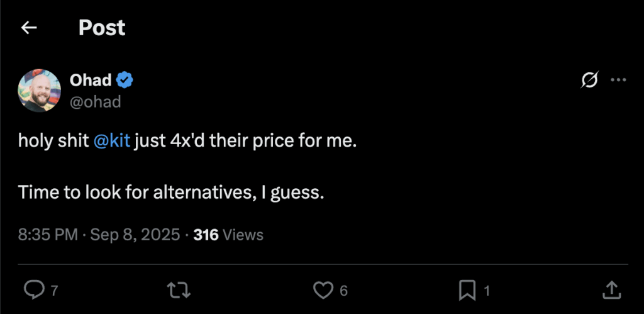Click the bookmark count number 1

tap(487, 291)
